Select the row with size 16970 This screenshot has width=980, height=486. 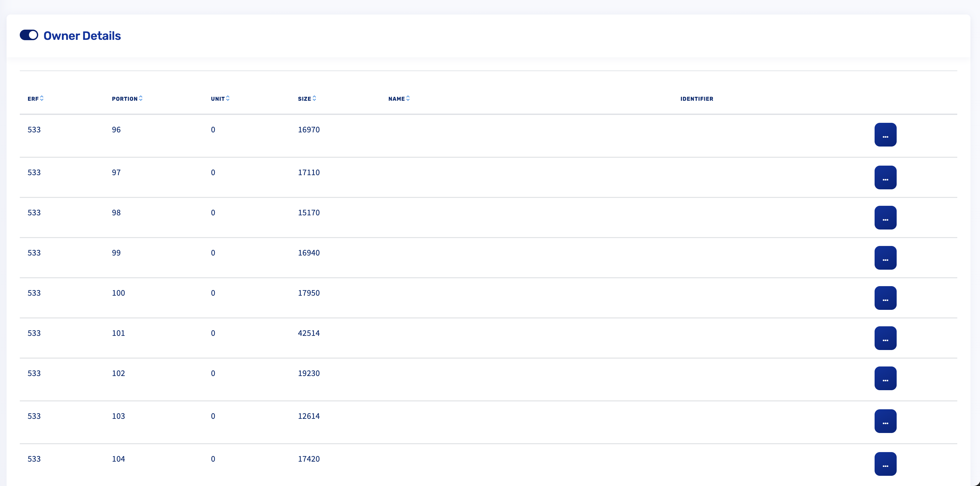click(x=309, y=130)
